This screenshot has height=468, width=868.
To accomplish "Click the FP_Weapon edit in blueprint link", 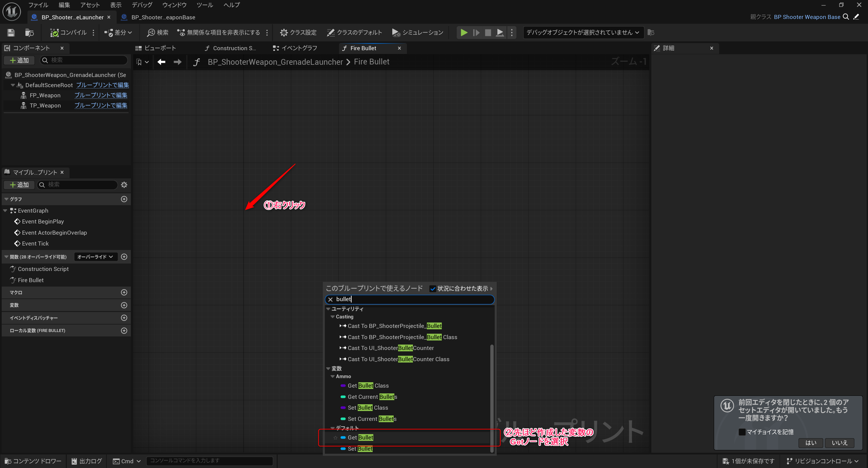I will point(101,95).
